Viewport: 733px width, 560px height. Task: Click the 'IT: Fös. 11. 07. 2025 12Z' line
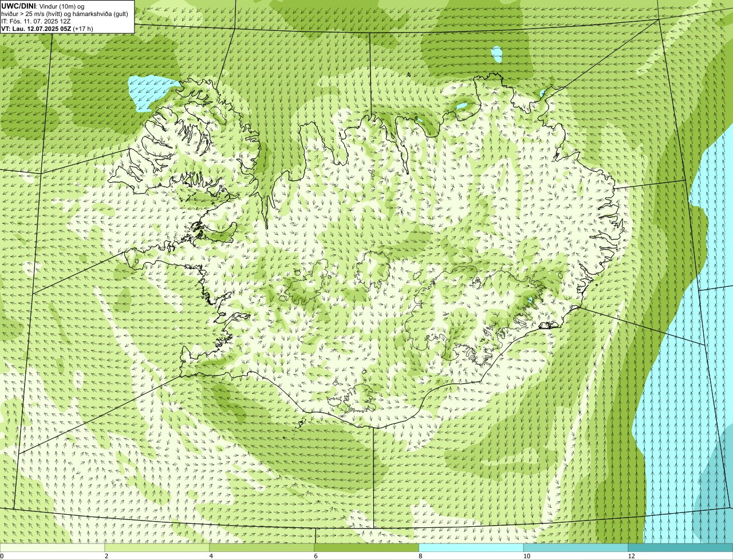coord(36,21)
